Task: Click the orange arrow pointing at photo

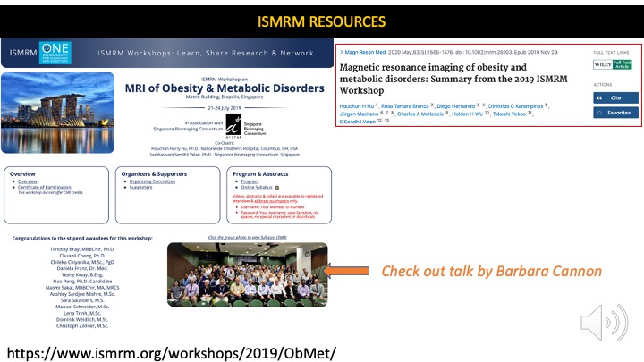Action: 343,270
